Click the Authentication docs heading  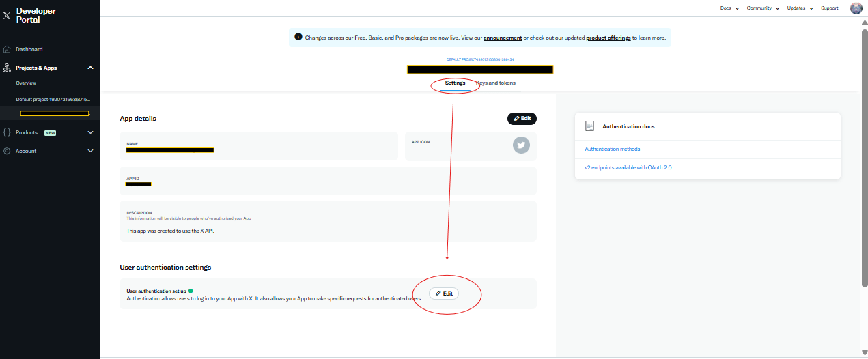point(629,127)
